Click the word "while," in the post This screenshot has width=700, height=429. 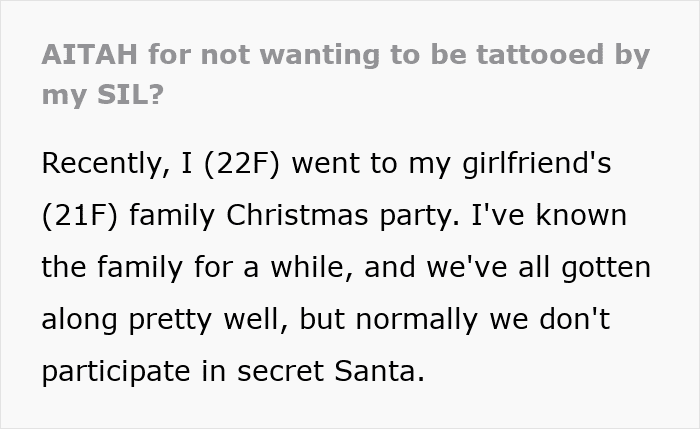[301, 267]
